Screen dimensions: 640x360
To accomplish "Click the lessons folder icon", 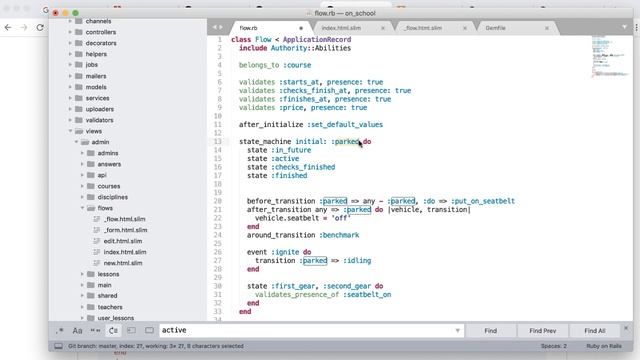I will (91, 274).
